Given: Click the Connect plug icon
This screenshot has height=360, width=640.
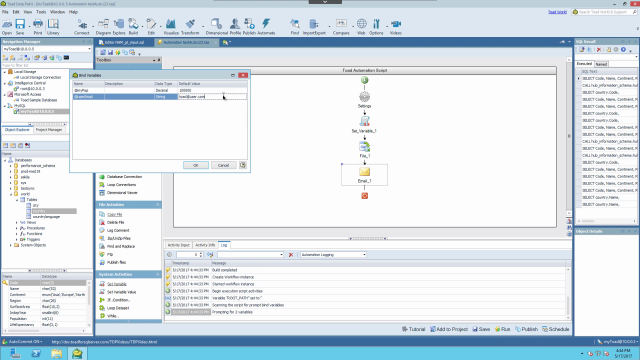Looking at the screenshot, I should tap(82, 27).
